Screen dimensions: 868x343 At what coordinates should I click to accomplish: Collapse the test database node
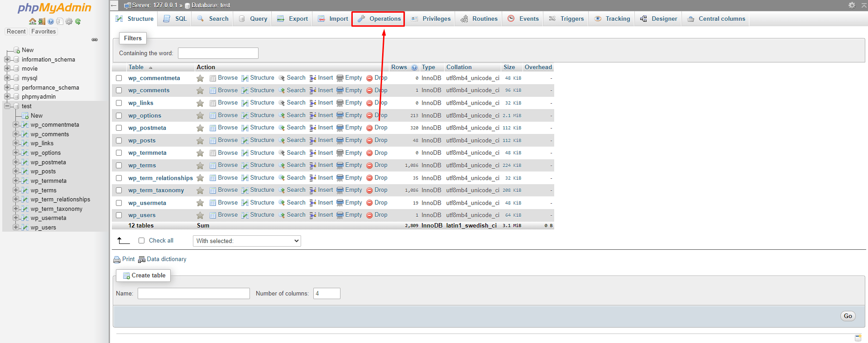point(7,106)
